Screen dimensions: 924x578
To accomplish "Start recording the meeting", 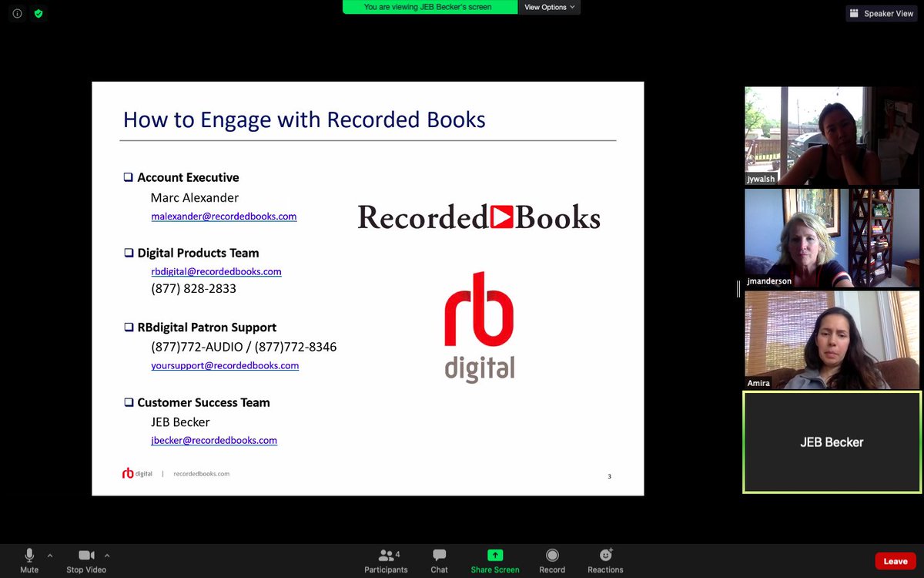I will click(552, 560).
